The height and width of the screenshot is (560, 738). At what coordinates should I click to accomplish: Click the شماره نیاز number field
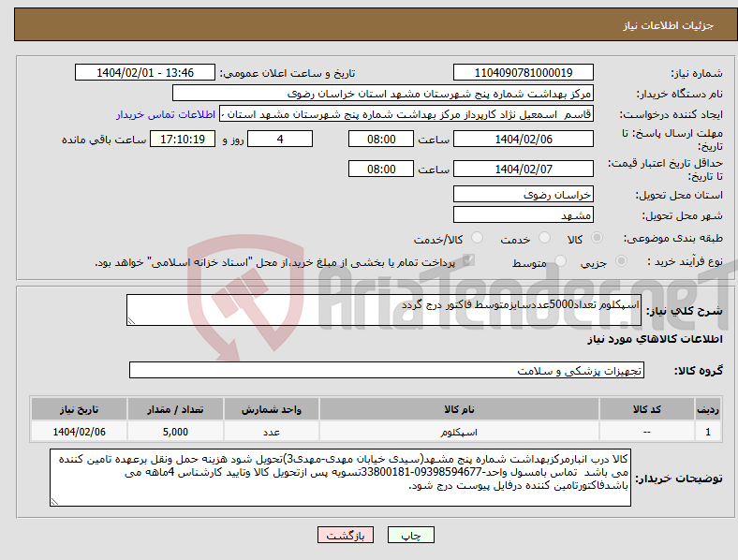coord(523,72)
